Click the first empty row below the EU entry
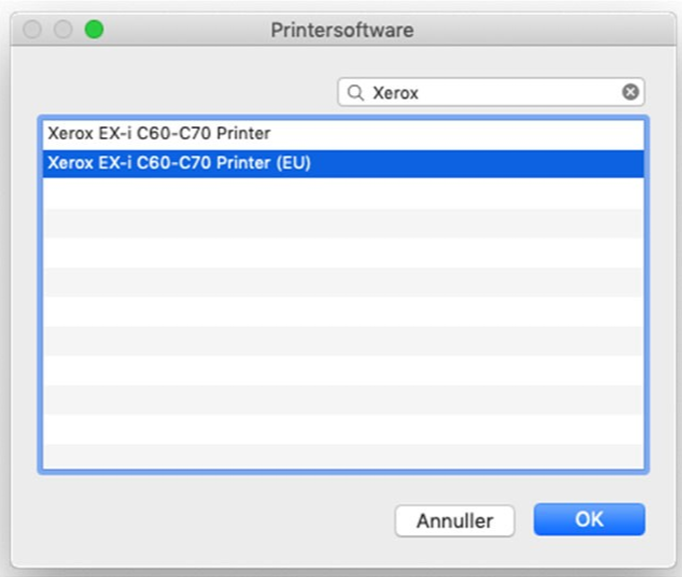Screen dimensions: 682x577 tap(343, 193)
